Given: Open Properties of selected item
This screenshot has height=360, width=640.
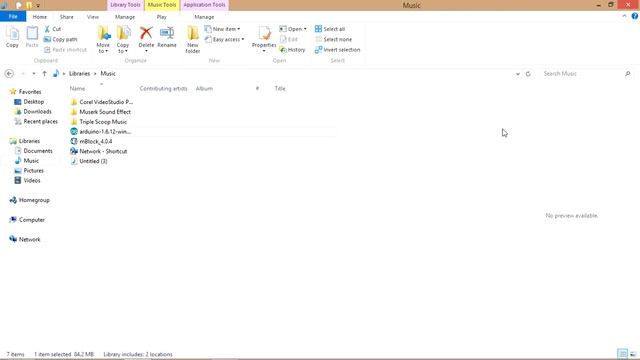Looking at the screenshot, I should click(264, 39).
